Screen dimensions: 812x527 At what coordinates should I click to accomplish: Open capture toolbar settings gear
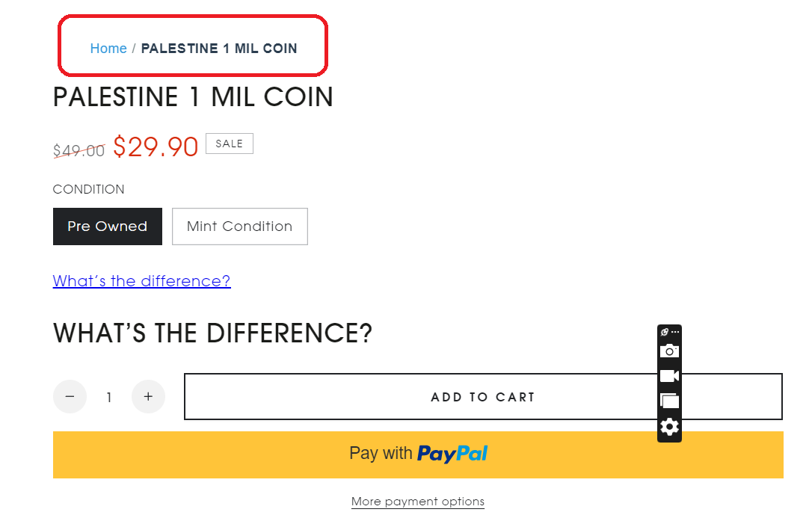[x=669, y=427]
